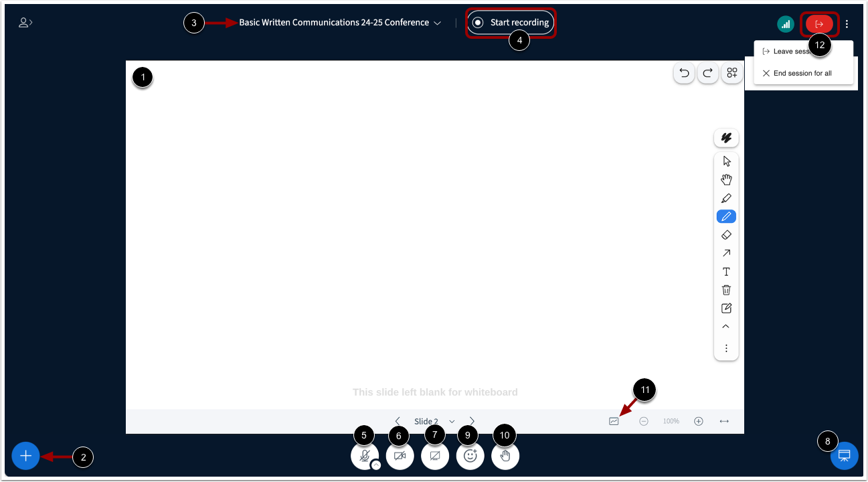868x482 pixels.
Task: Select the text tool for the whiteboard
Action: click(726, 271)
